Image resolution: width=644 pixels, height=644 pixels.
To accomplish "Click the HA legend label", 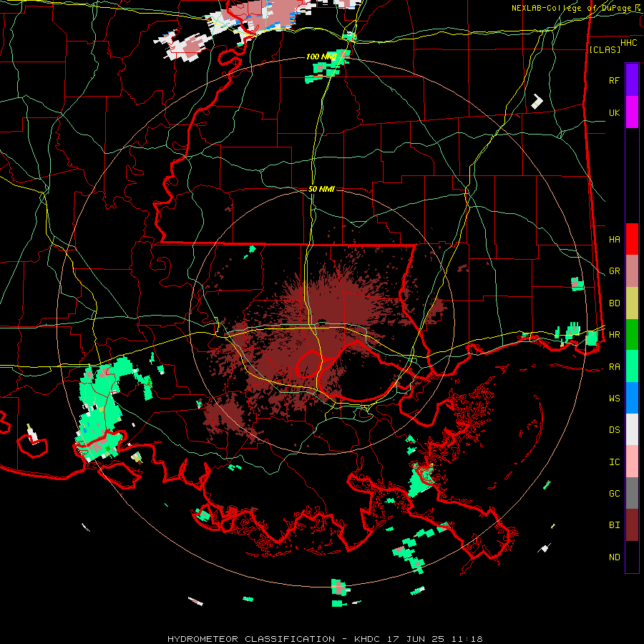I will point(614,239).
